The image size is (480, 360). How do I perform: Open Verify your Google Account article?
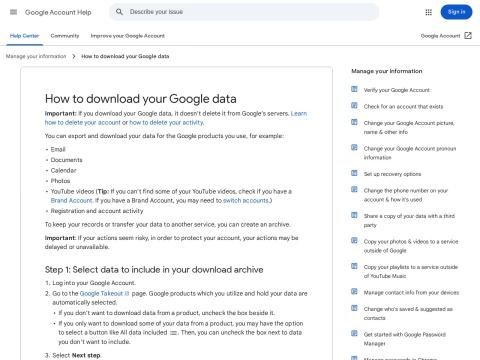pyautogui.click(x=397, y=90)
